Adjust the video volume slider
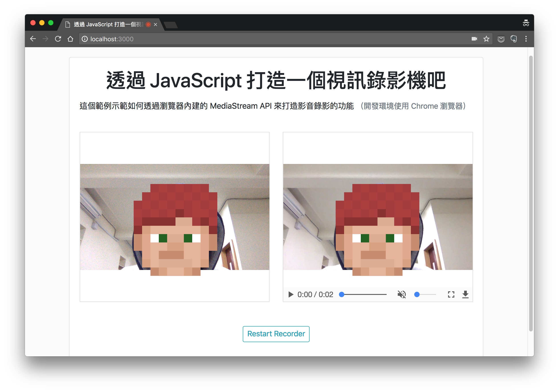Image resolution: width=559 pixels, height=392 pixels. [425, 294]
